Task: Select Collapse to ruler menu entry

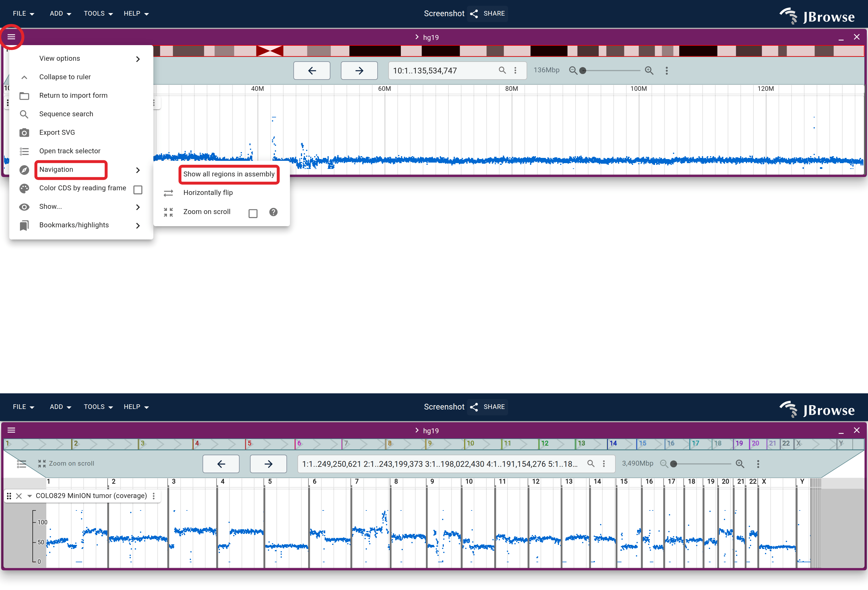Action: click(81, 77)
